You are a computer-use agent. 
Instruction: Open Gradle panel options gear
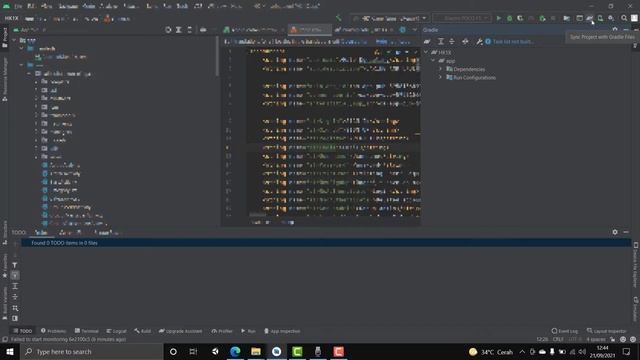[615, 30]
